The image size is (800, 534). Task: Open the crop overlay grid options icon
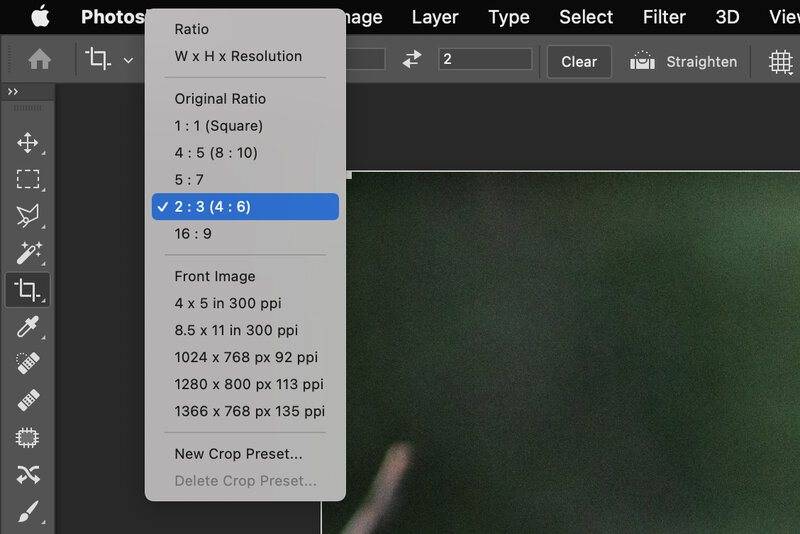(781, 62)
